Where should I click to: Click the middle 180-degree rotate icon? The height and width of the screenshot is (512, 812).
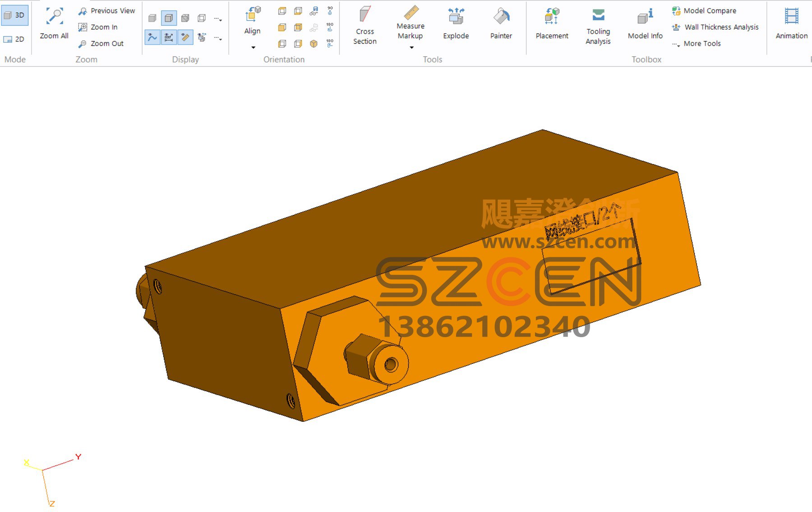[x=330, y=27]
